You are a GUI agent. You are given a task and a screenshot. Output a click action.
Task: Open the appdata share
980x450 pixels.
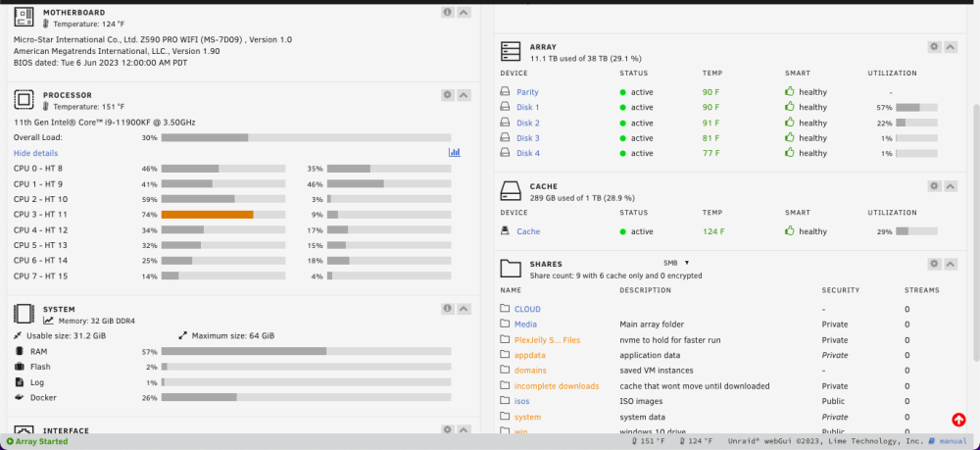pos(530,355)
